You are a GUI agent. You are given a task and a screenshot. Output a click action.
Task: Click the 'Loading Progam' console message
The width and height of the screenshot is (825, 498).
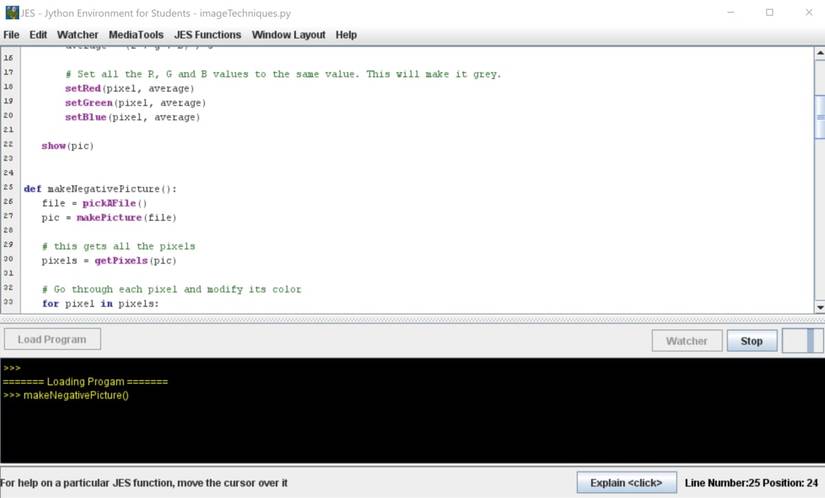click(x=85, y=382)
